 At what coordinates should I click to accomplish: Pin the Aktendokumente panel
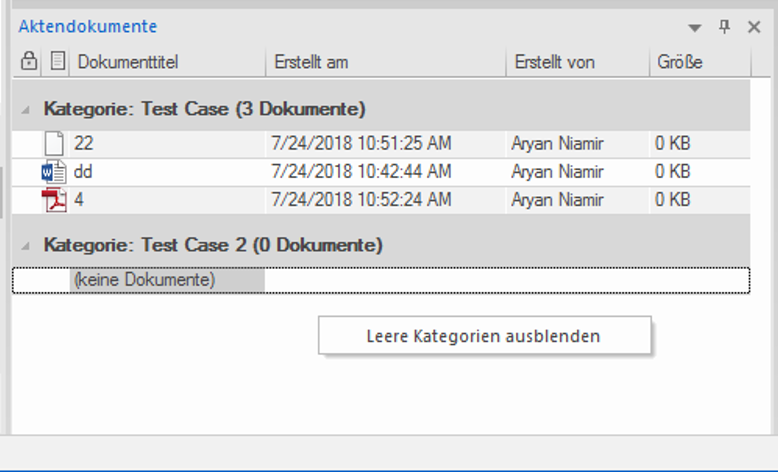point(726,27)
